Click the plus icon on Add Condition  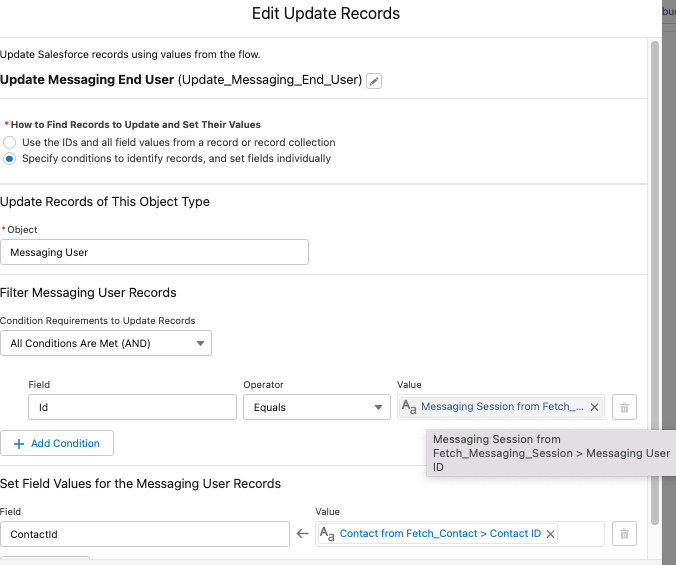(x=19, y=443)
